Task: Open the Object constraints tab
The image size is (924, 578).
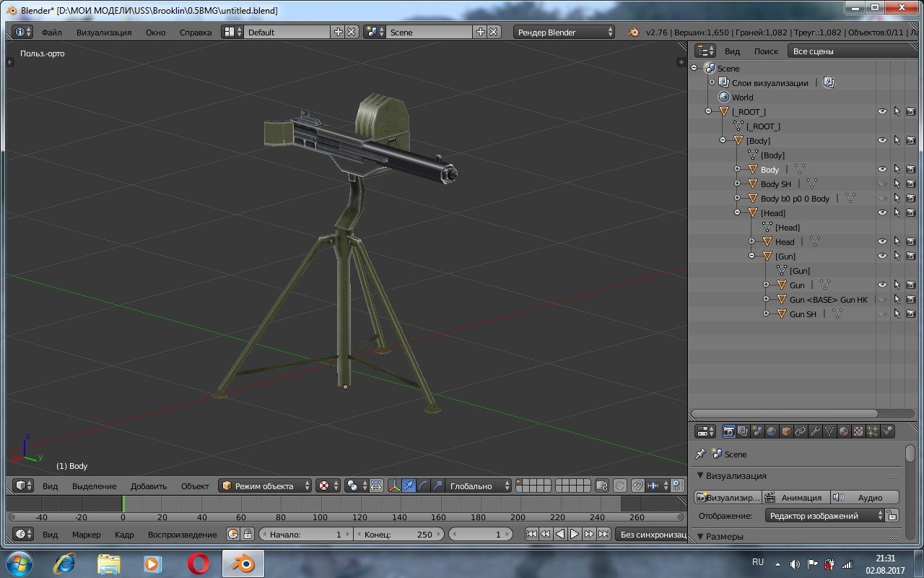Action: click(x=801, y=431)
